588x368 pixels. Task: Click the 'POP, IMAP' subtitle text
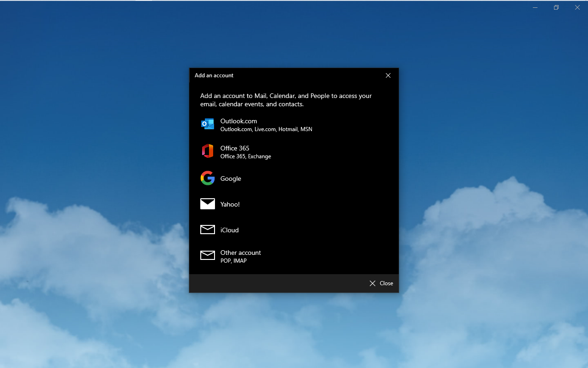233,261
